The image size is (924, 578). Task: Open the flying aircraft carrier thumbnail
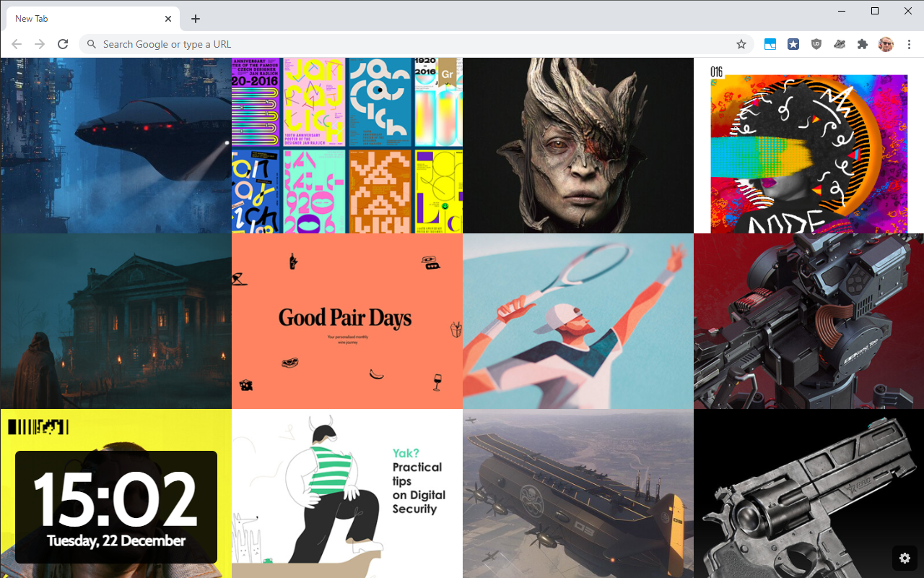pyautogui.click(x=578, y=493)
